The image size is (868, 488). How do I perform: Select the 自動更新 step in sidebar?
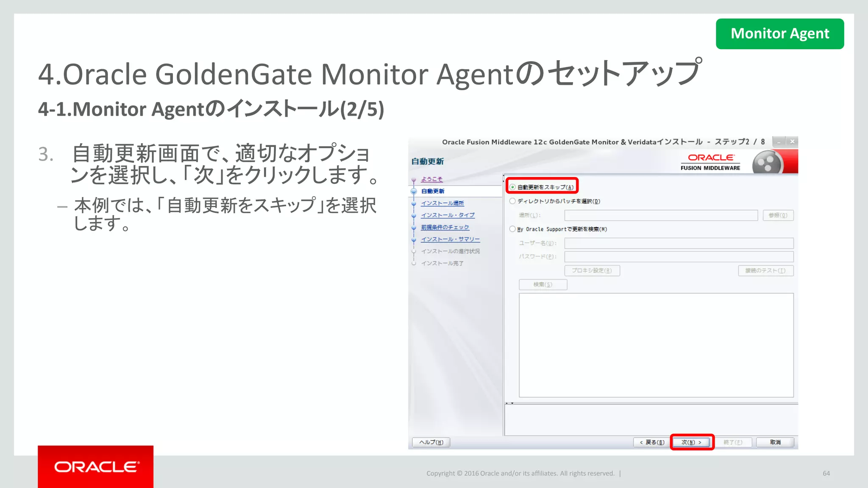433,191
